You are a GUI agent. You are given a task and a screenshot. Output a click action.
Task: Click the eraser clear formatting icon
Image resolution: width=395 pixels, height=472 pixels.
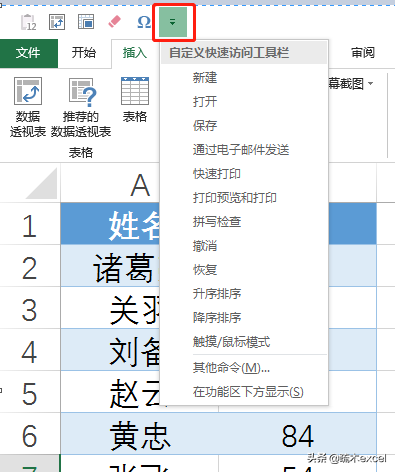[115, 22]
